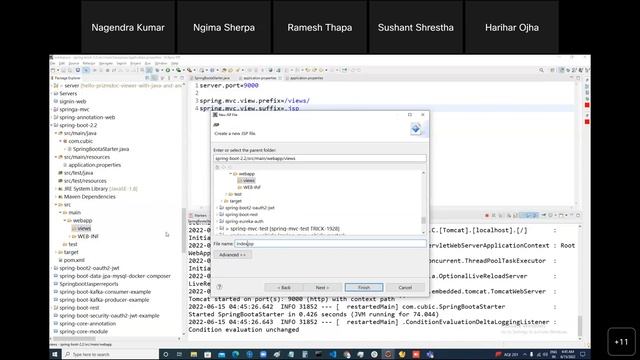
Task: Open Microsoft Edge from the taskbar
Action: tap(236, 354)
